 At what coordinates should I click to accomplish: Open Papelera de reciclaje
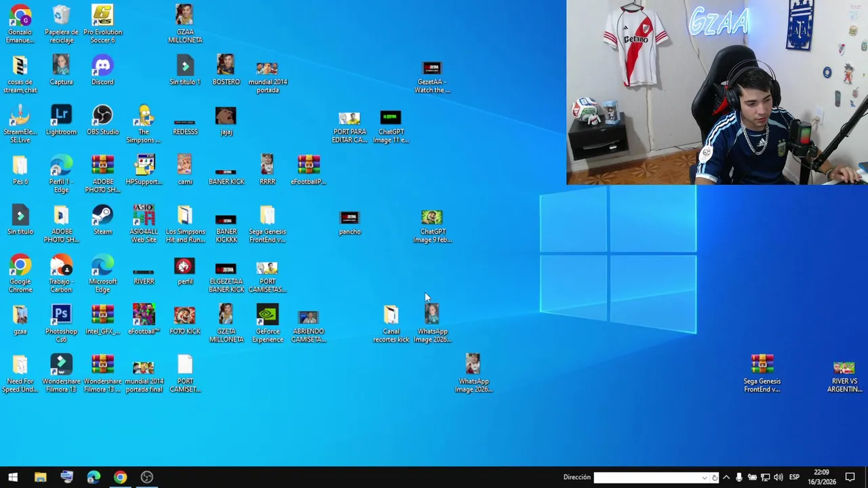click(x=61, y=24)
